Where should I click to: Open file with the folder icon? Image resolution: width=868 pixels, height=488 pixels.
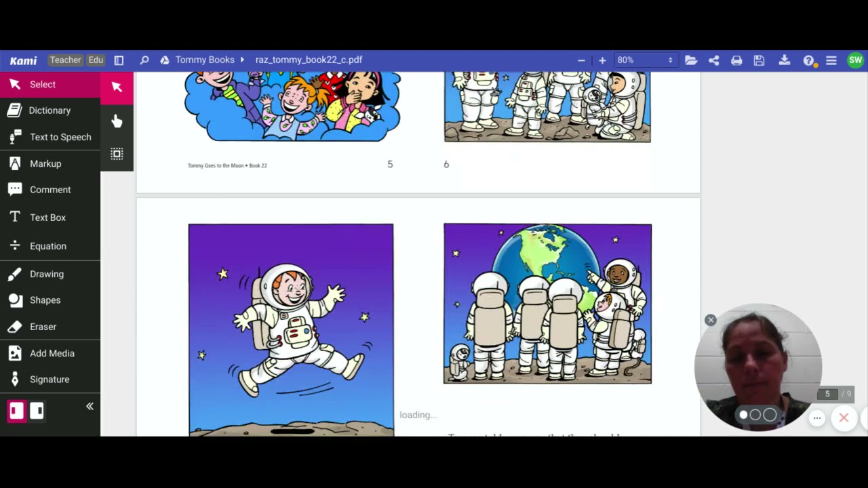pos(691,60)
